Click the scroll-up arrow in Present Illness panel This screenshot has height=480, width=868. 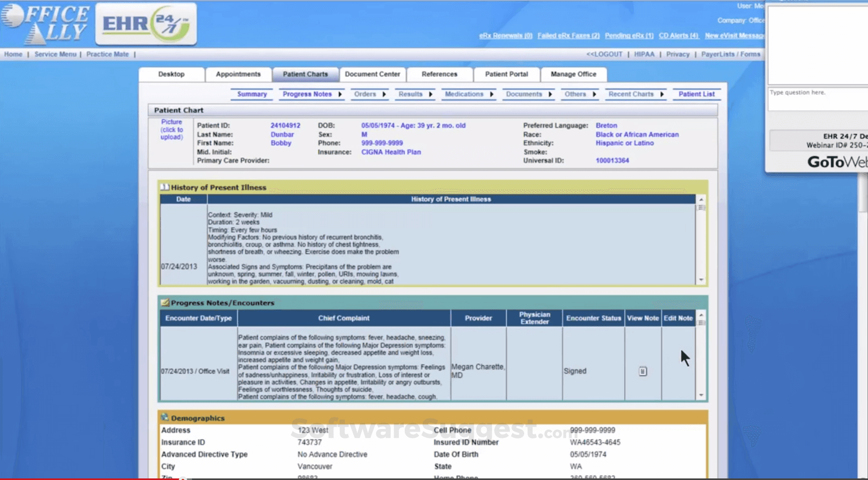coord(701,200)
